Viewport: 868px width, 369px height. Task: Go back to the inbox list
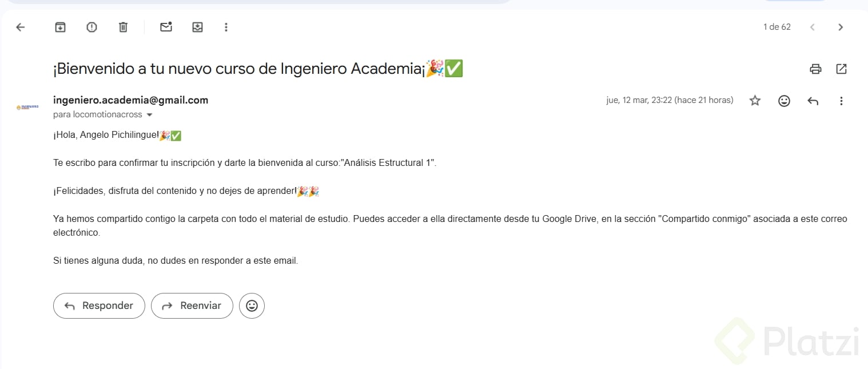[21, 27]
